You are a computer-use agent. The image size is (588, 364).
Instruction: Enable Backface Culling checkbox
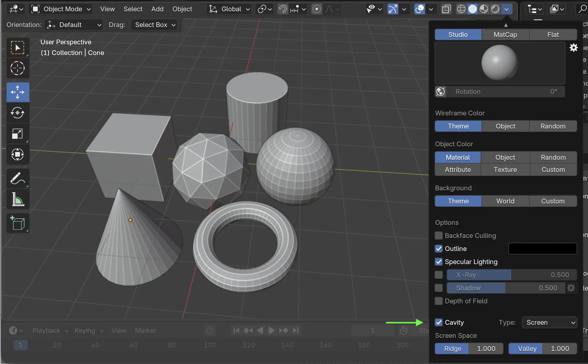[x=439, y=236]
